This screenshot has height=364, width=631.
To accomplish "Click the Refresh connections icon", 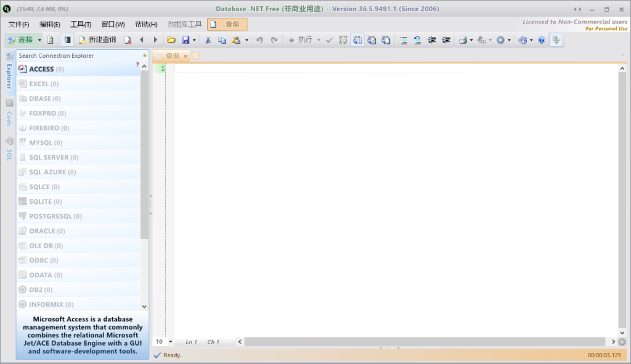I will coord(51,40).
